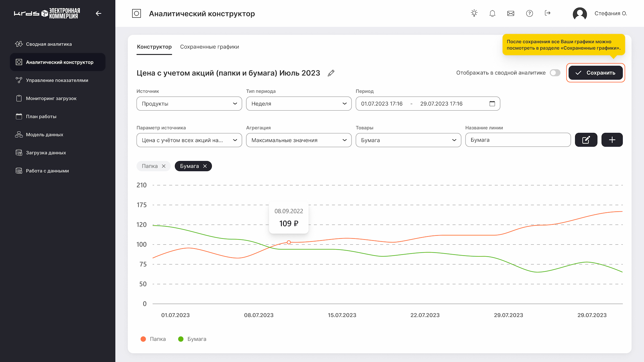This screenshot has height=362, width=644.
Task: Add a new line with plus button
Action: coord(612,140)
